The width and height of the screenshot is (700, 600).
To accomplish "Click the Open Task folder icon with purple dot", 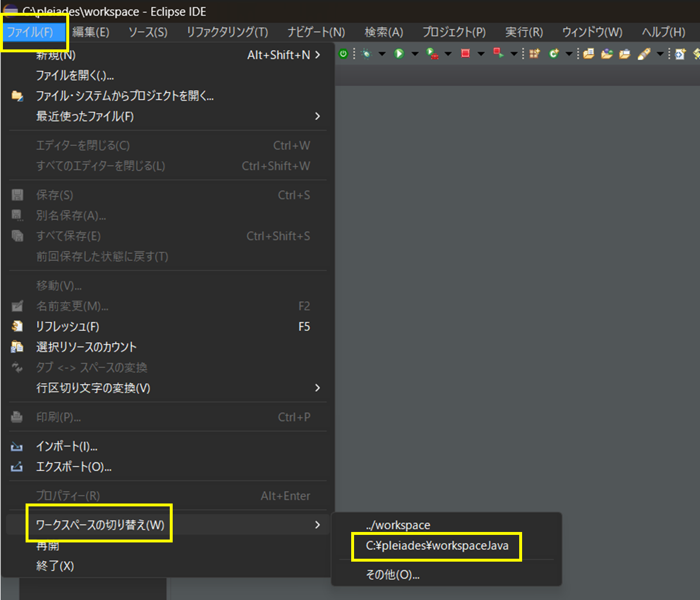I will coord(607,53).
